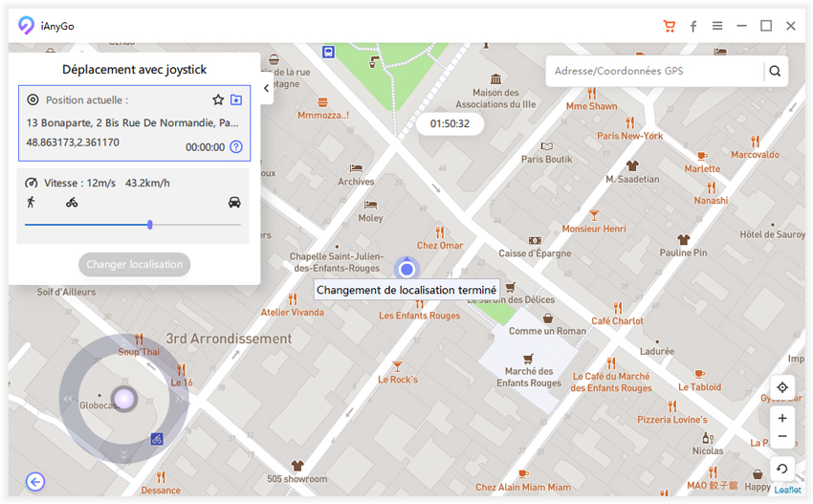Center map on current location

click(782, 386)
